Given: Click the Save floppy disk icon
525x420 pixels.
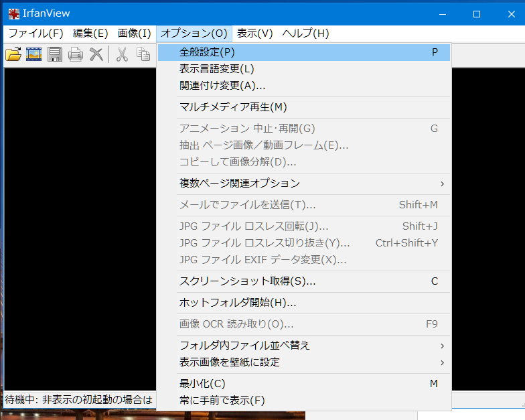Looking at the screenshot, I should coord(55,54).
